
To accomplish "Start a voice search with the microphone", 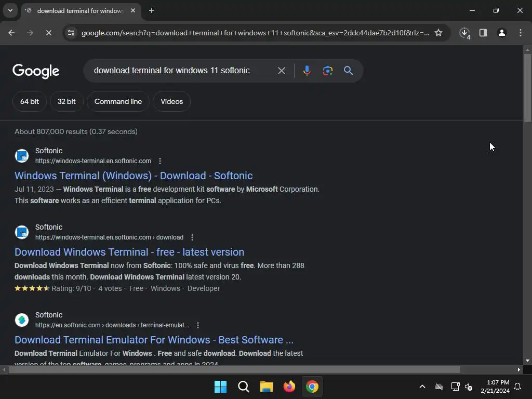I will click(307, 71).
